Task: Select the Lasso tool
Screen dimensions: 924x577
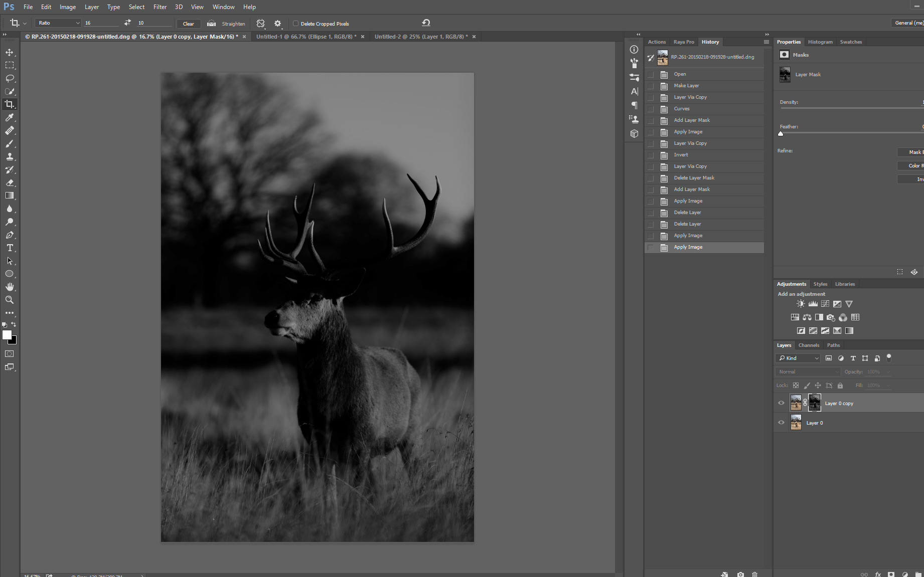Action: [9, 78]
